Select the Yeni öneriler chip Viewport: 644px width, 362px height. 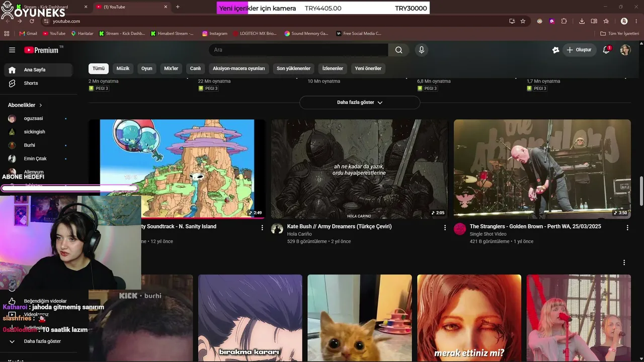pos(368,68)
